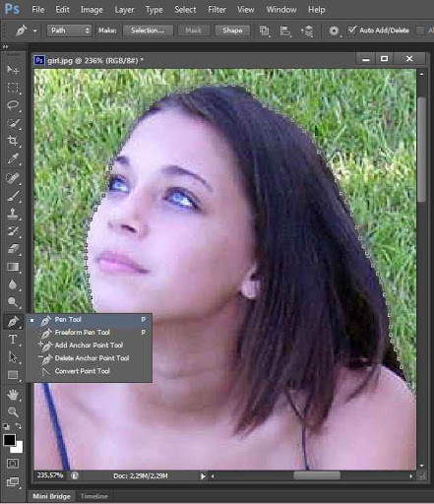Click the vertical scrollbar thumb

pyautogui.click(x=422, y=150)
